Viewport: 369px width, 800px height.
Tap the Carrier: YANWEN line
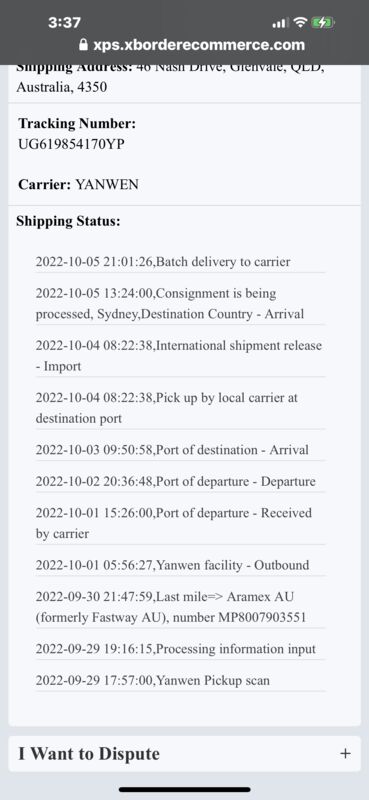coord(78,185)
